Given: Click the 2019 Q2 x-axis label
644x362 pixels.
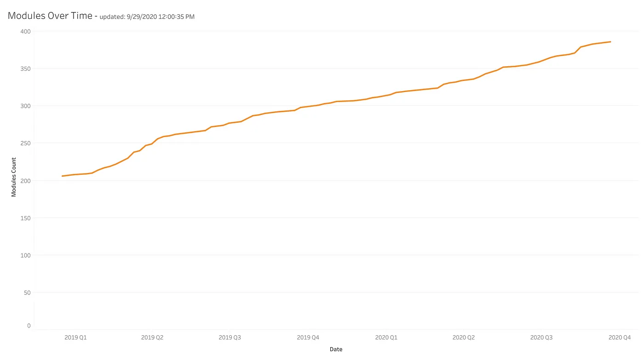Looking at the screenshot, I should [x=152, y=338].
